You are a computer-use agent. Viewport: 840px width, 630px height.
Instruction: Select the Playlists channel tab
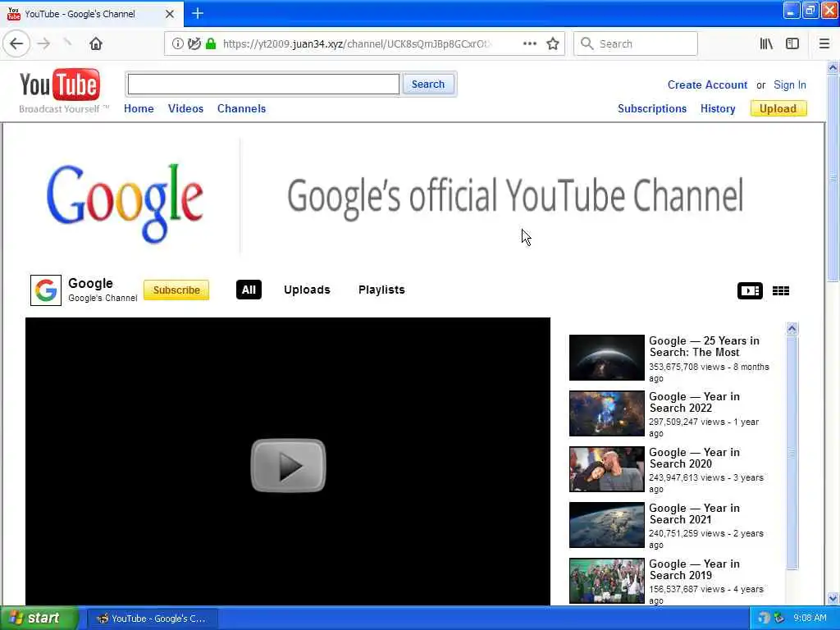coord(381,290)
